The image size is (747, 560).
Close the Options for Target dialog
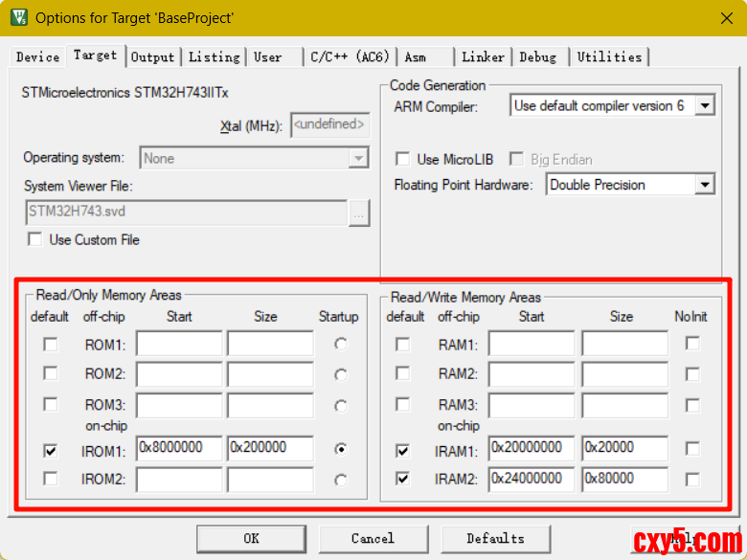pos(727,18)
